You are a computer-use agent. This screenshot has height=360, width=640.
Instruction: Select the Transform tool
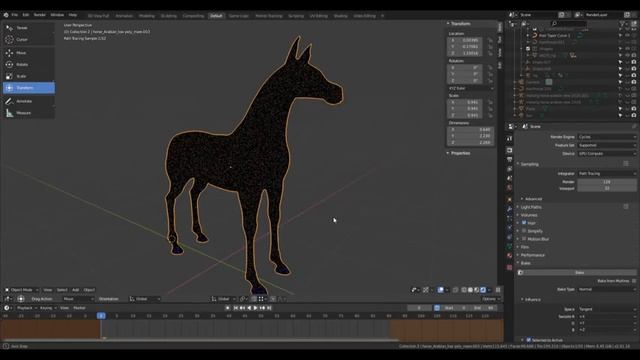pos(29,88)
